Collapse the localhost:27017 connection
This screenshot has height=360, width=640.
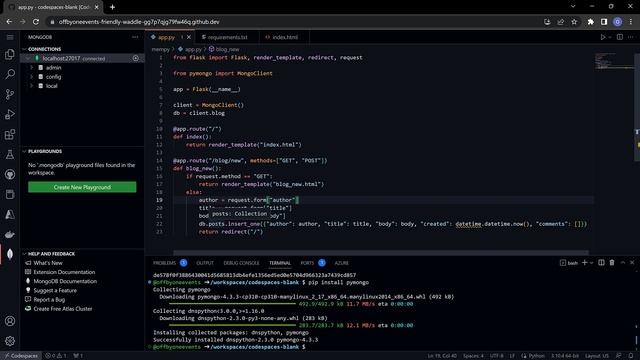tap(28, 58)
